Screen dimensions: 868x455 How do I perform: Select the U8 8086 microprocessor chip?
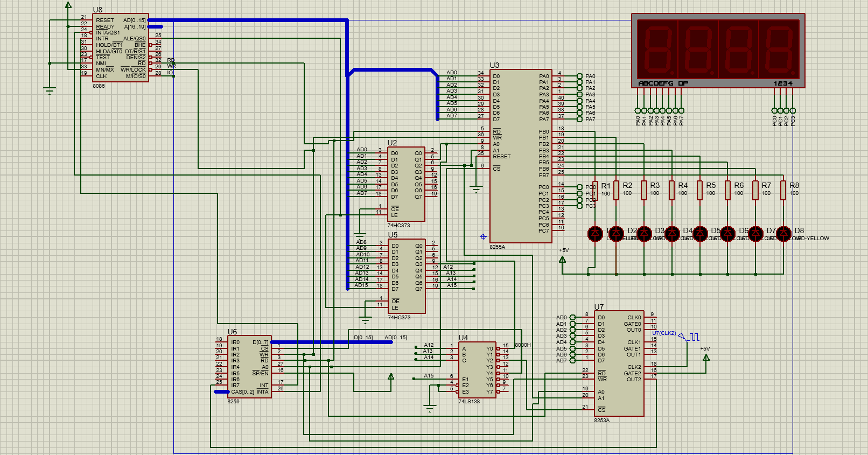click(x=120, y=48)
